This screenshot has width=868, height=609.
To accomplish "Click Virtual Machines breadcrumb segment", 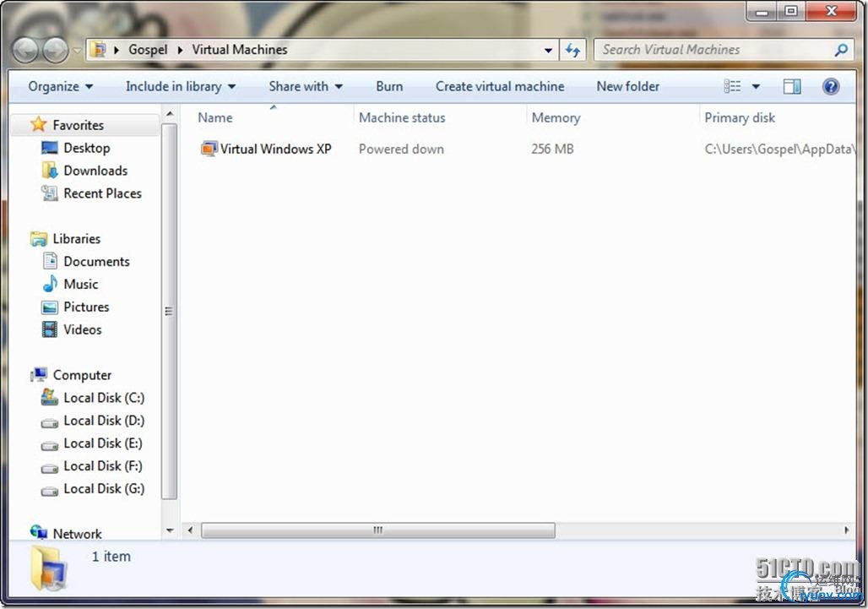I will coord(240,50).
